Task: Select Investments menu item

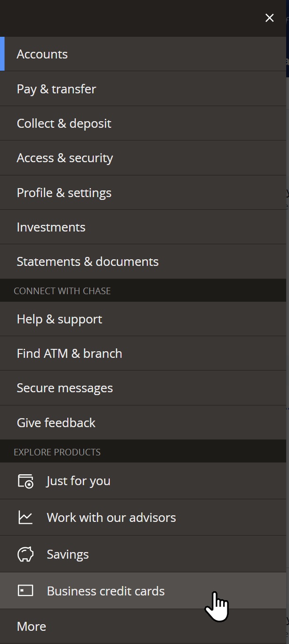Action: click(51, 227)
